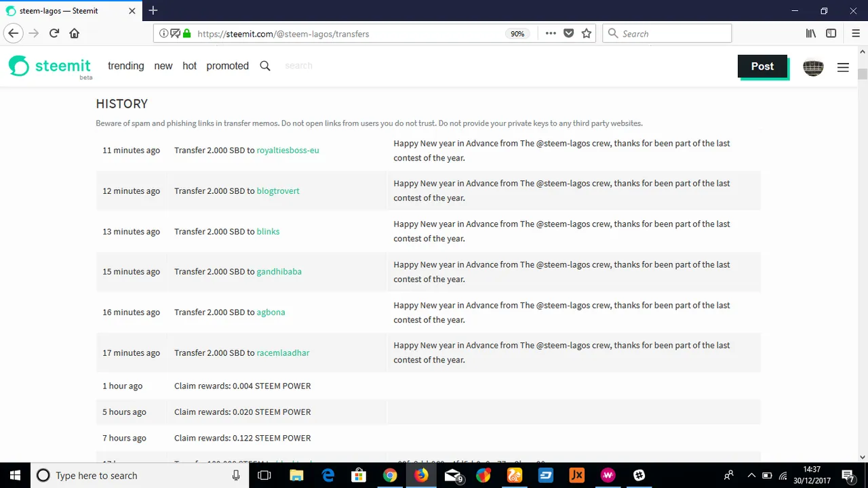Switch to the trending feed
Screen dimensions: 868x488
coord(126,66)
